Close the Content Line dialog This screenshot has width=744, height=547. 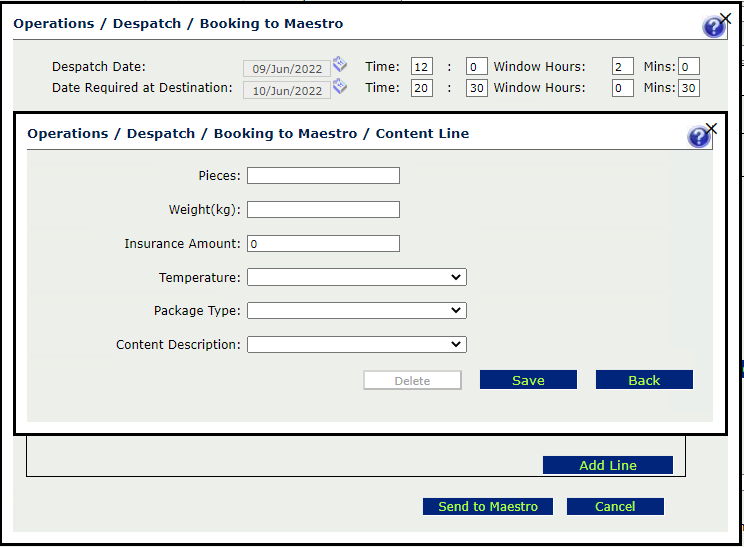click(x=711, y=129)
